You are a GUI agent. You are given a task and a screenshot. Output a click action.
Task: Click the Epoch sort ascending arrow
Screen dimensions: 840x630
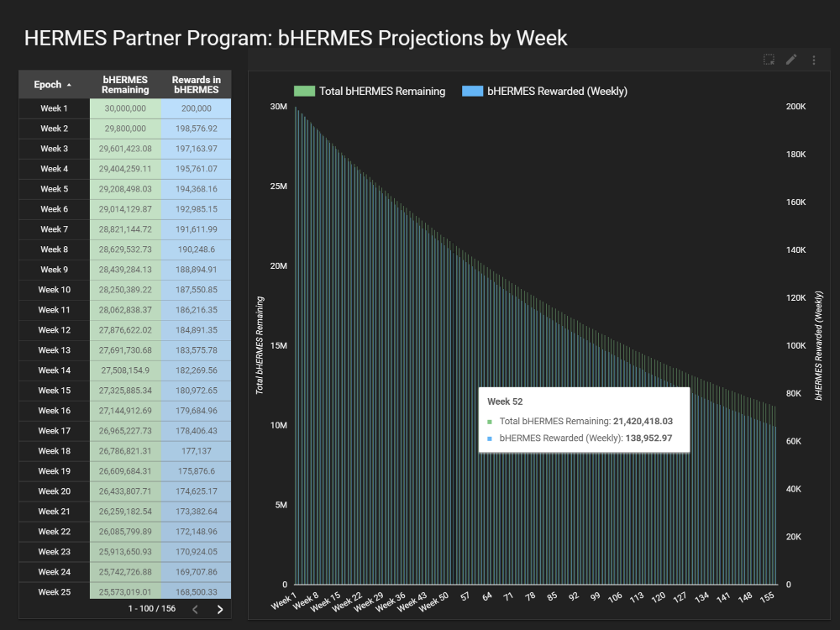tap(69, 85)
